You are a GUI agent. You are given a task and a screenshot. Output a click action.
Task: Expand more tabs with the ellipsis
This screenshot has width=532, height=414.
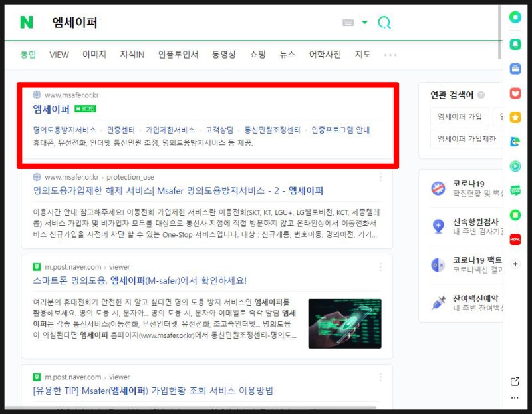pyautogui.click(x=390, y=55)
